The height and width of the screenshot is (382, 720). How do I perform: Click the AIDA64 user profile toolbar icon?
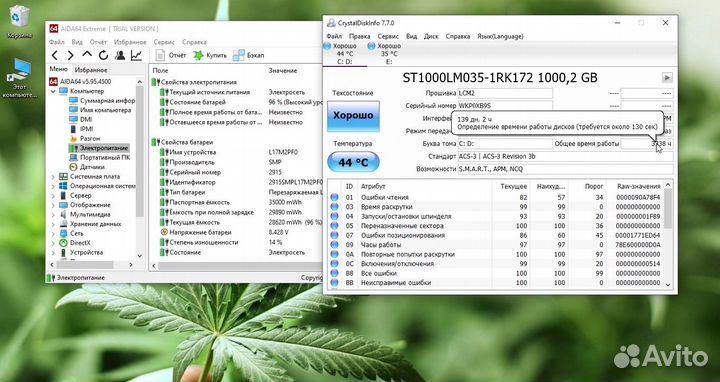[x=120, y=56]
